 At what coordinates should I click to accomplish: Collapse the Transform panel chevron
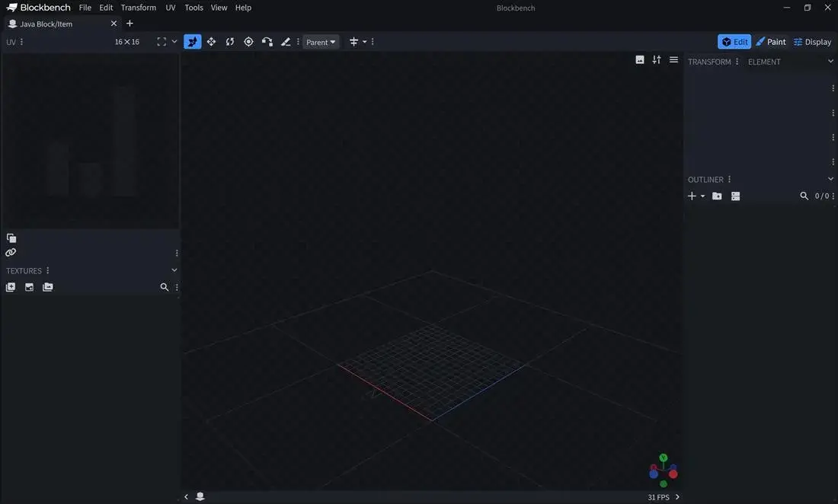pyautogui.click(x=830, y=62)
